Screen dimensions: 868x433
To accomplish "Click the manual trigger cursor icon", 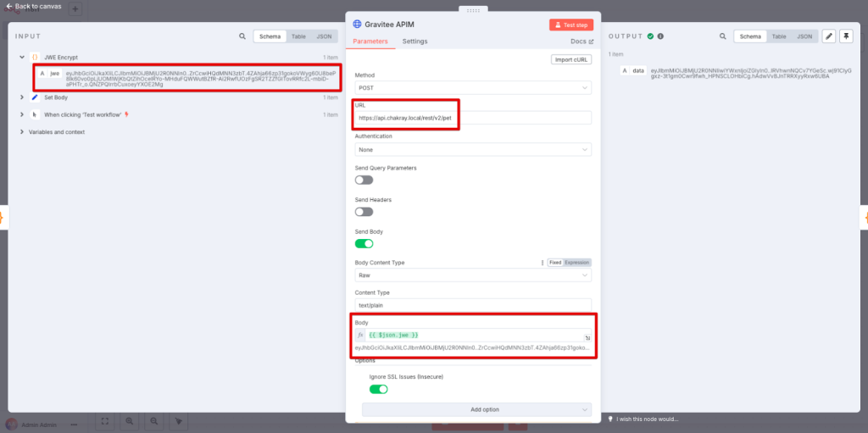I will tap(35, 114).
